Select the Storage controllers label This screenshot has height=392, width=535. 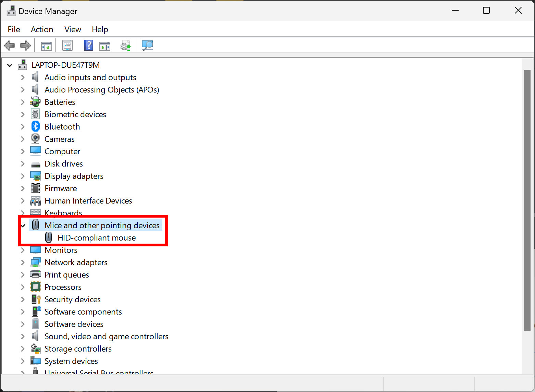point(78,349)
